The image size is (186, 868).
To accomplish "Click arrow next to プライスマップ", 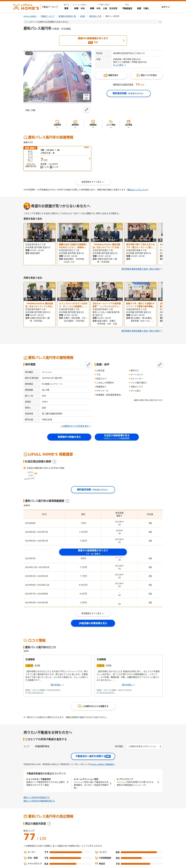I will [158, 782].
